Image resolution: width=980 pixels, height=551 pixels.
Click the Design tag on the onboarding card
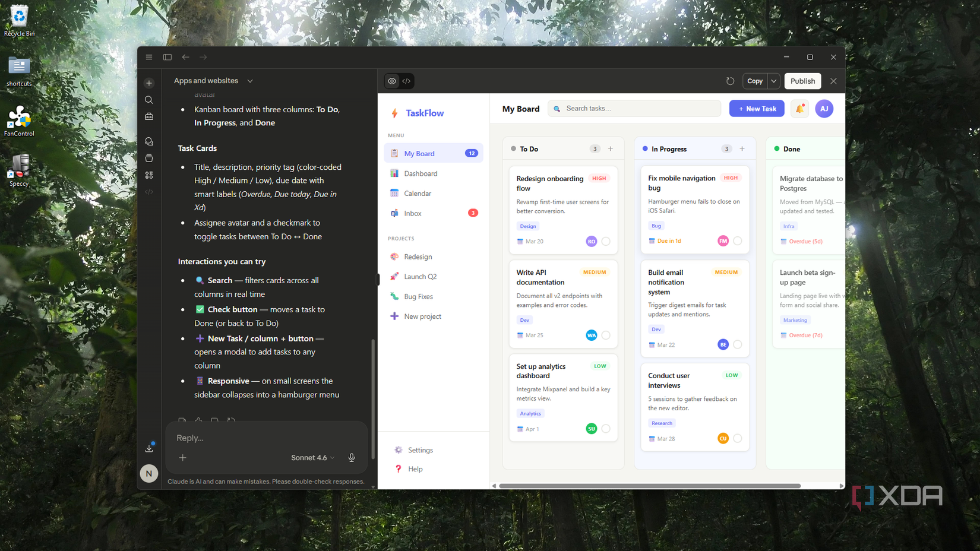[x=528, y=226]
